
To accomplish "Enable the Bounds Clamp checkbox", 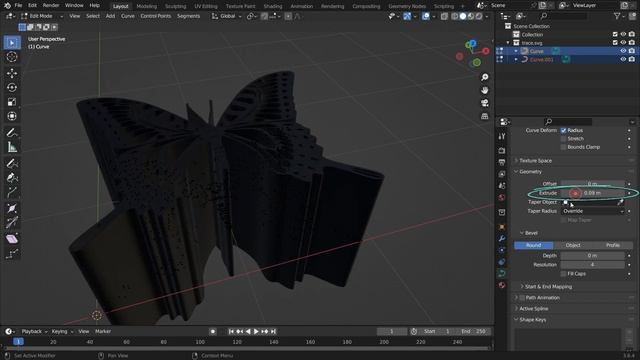I will [564, 147].
